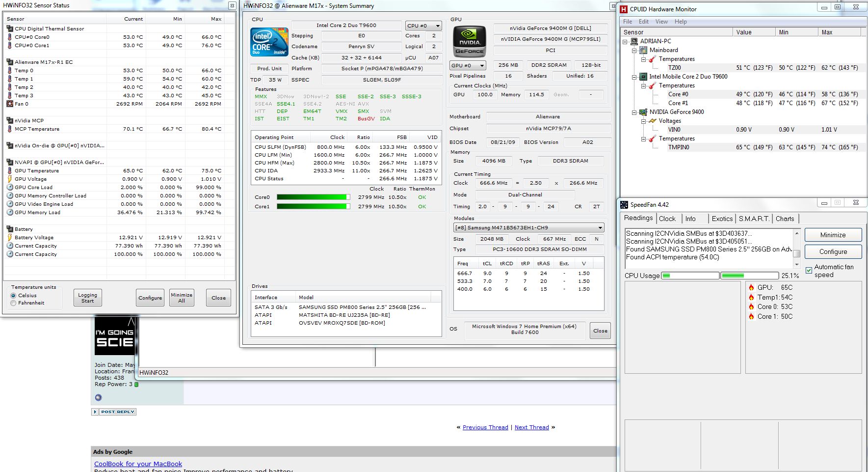Click CPUID Hardware Monitor title icon

[x=624, y=9]
